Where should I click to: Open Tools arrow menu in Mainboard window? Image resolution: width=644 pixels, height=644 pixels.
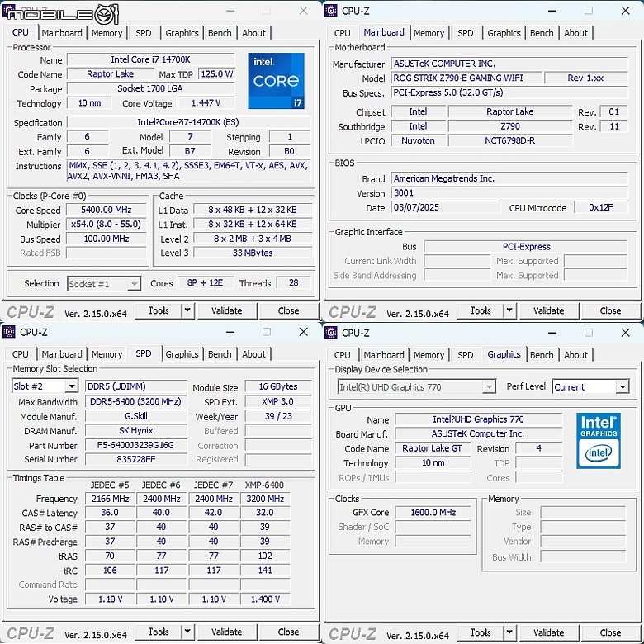coord(509,310)
